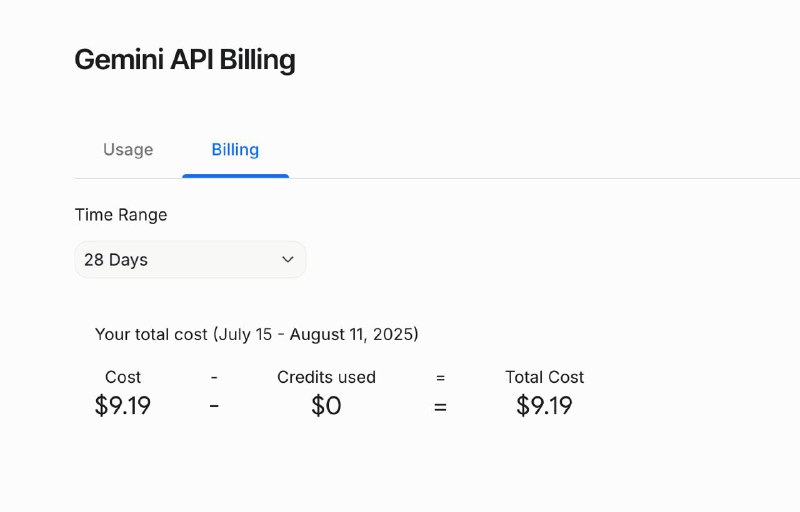The height and width of the screenshot is (512, 800).
Task: Select the Billing tab
Action: tap(235, 150)
